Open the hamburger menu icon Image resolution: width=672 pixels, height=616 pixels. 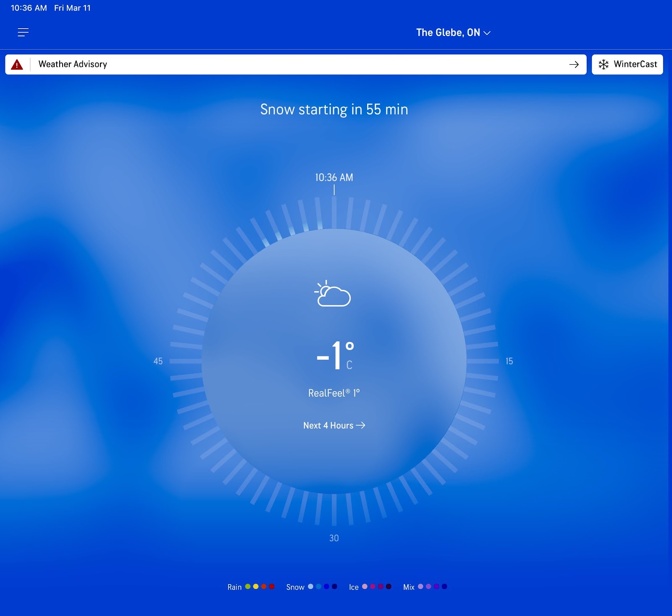[23, 32]
